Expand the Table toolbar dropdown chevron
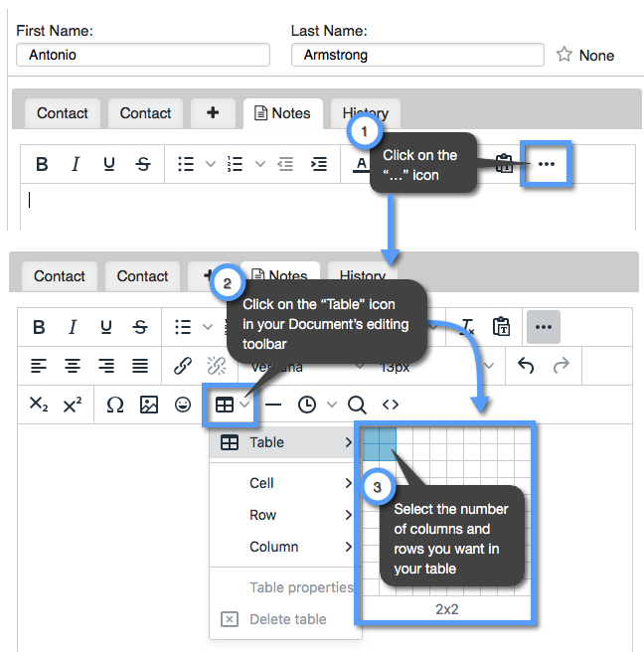 [244, 405]
